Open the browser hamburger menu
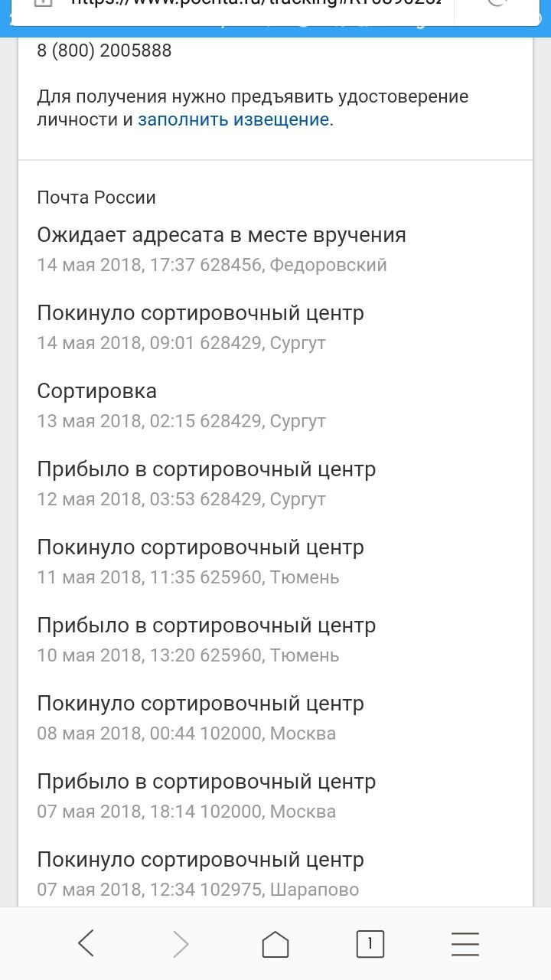Screen dimensions: 551x980 coord(465,943)
